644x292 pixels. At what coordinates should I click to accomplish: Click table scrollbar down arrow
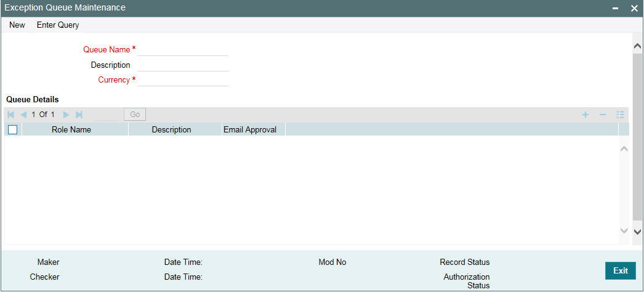tap(624, 231)
